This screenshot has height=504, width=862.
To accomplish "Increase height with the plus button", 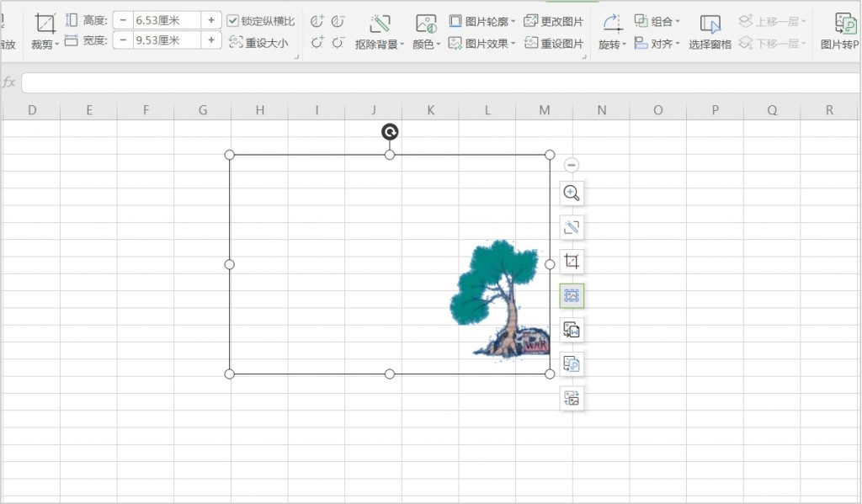I will click(x=211, y=20).
